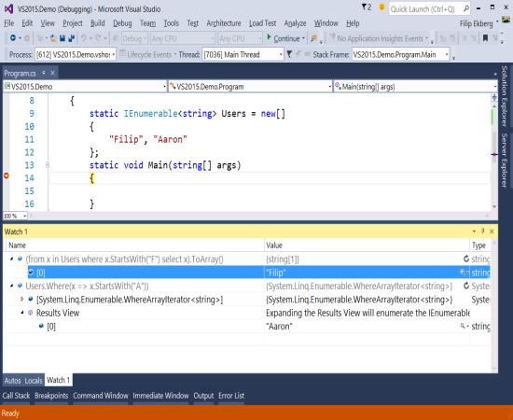Click the Visual Studio logo icon
This screenshot has height=420, width=513.
8,8
